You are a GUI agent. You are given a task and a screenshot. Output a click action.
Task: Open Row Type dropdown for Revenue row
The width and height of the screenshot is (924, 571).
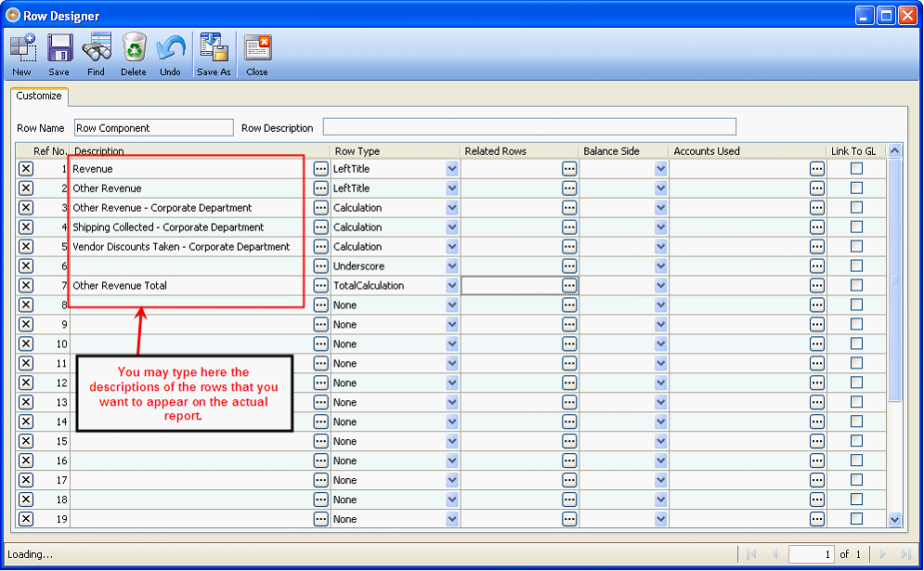tap(452, 169)
